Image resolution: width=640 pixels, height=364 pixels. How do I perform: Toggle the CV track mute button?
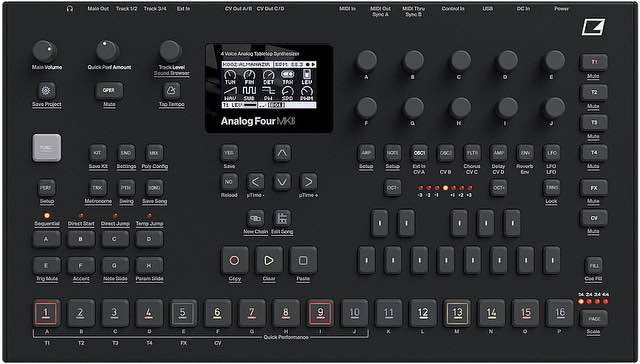coord(594,218)
